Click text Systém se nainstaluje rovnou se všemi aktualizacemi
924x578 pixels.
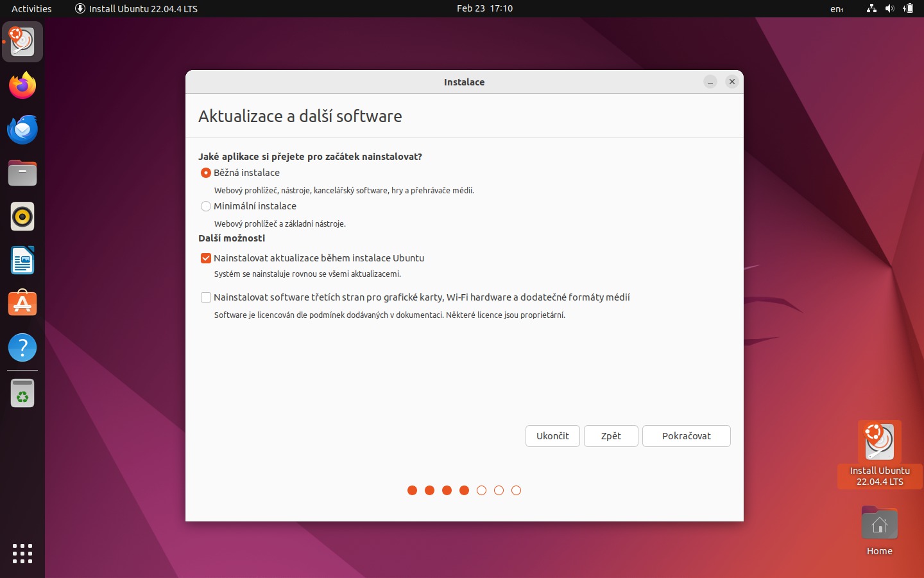307,274
